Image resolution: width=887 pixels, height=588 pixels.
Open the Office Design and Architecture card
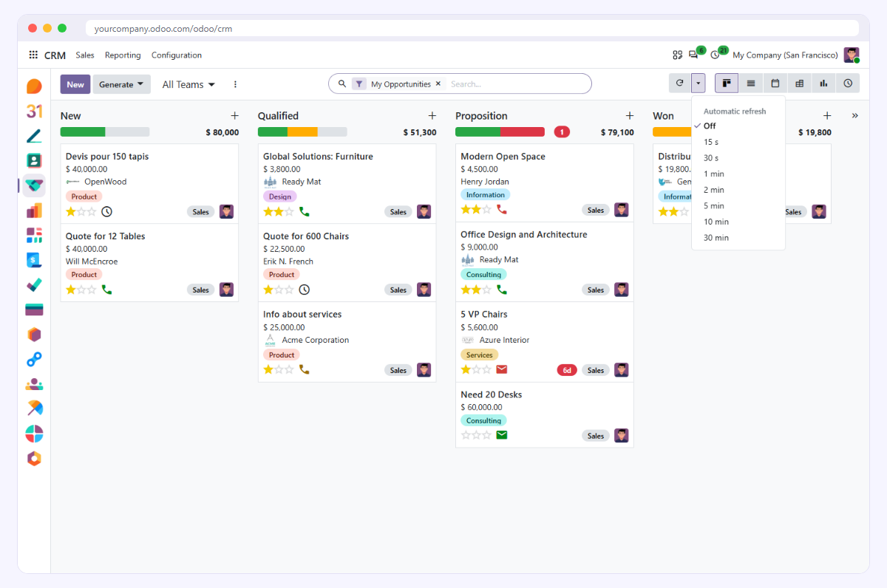coord(545,261)
